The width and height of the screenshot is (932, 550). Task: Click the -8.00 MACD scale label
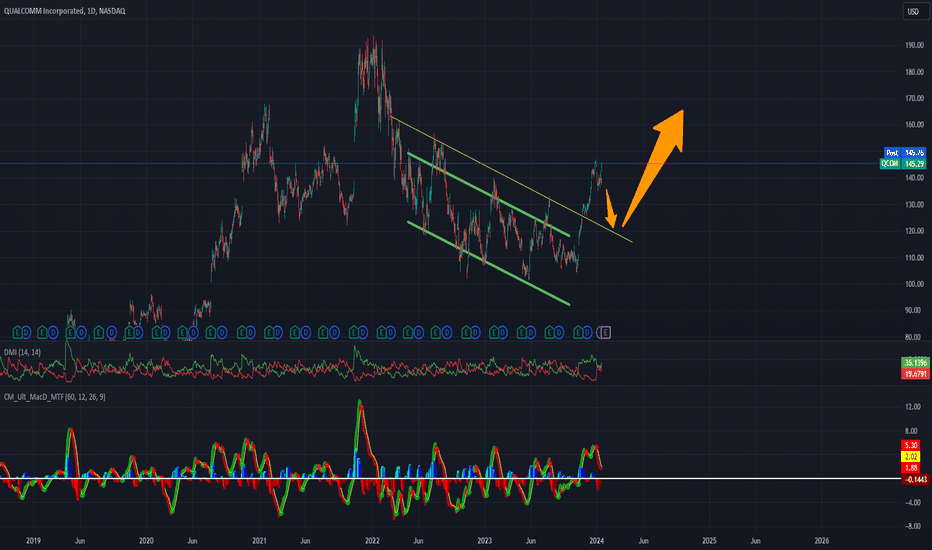click(912, 526)
